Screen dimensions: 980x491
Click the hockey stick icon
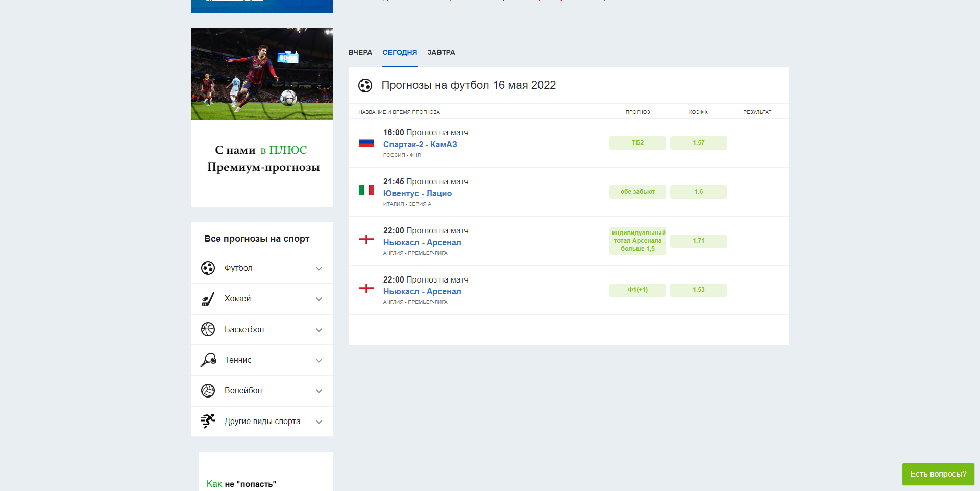[208, 299]
